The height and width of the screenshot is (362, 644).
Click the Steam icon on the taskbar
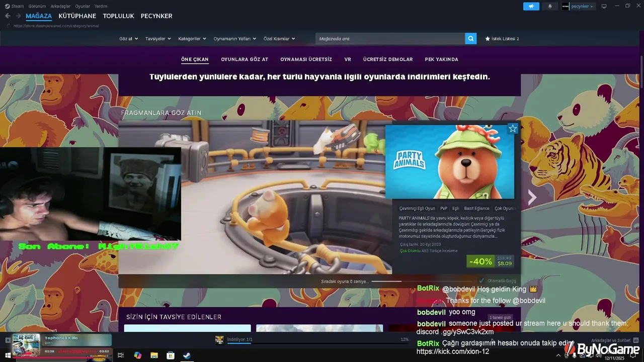click(x=187, y=355)
